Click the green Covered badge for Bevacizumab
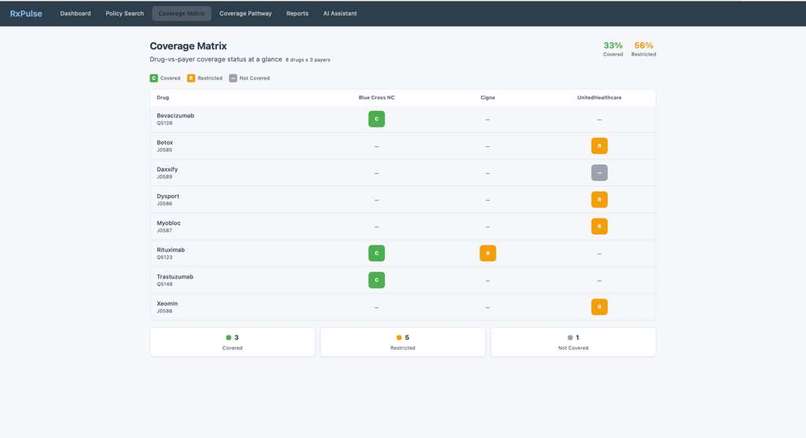Viewport: 806px width, 438px height. 376,119
